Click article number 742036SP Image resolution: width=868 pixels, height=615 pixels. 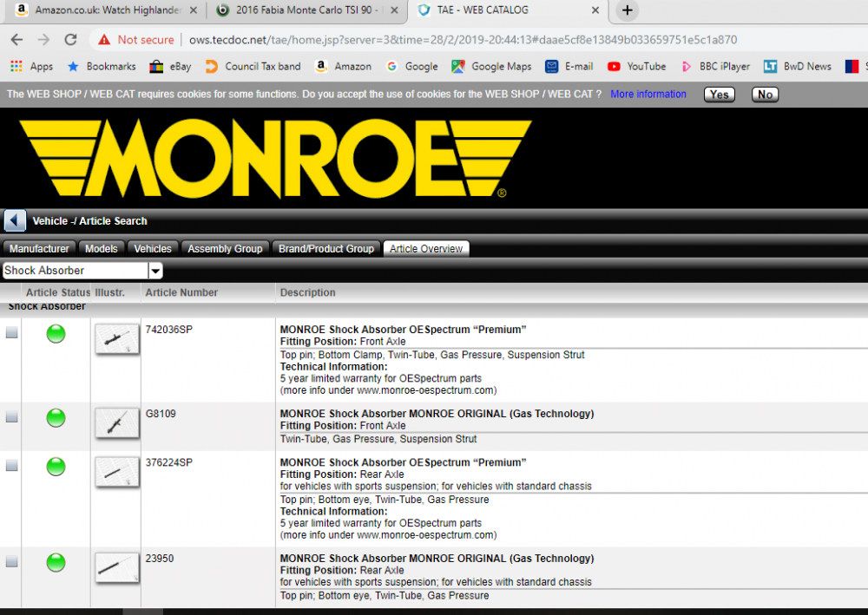169,330
